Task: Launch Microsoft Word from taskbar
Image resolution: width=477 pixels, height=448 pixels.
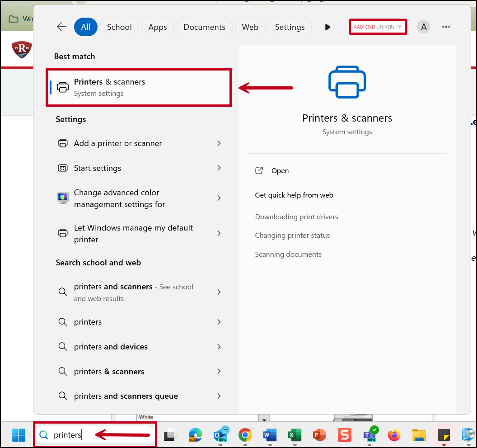Action: coord(270,435)
